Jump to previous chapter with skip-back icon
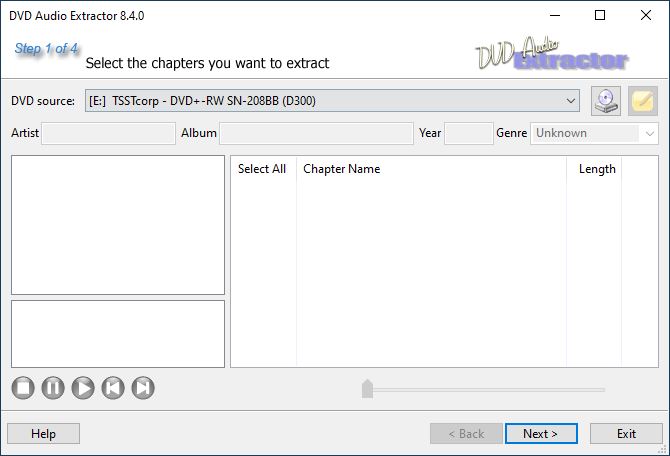670x456 pixels. click(113, 388)
